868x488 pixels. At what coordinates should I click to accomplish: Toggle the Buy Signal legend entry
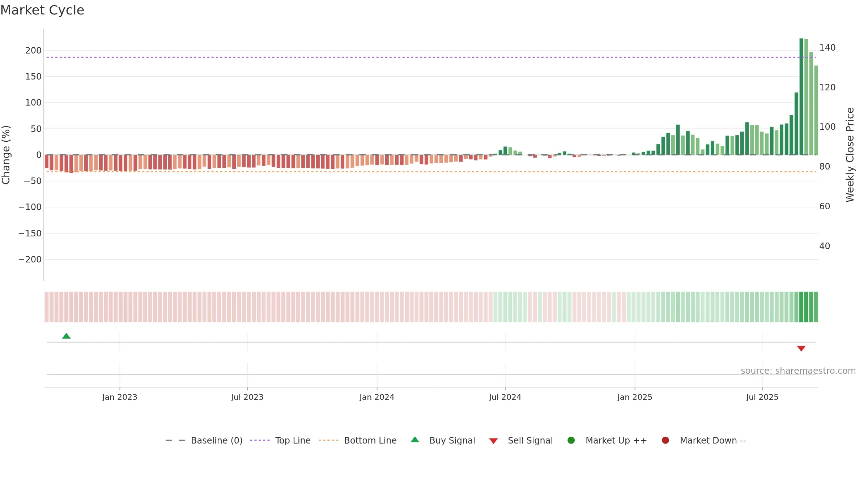click(443, 440)
